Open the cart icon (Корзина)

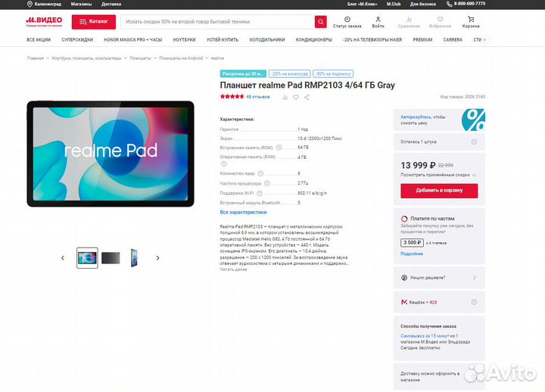471,21
